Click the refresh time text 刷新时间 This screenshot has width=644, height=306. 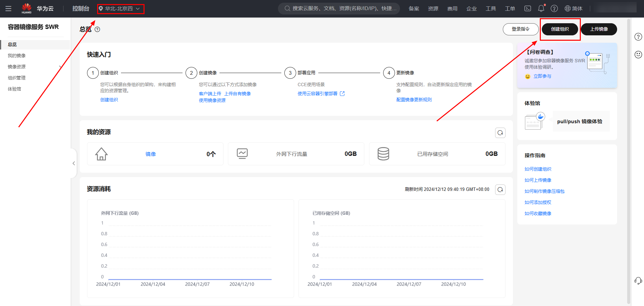click(447, 190)
